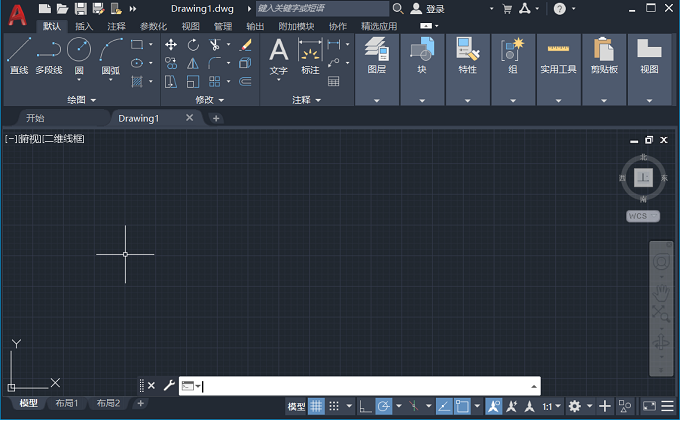This screenshot has width=680, height=421.
Task: Open the 图层 (Layers) panel button
Action: [x=376, y=55]
